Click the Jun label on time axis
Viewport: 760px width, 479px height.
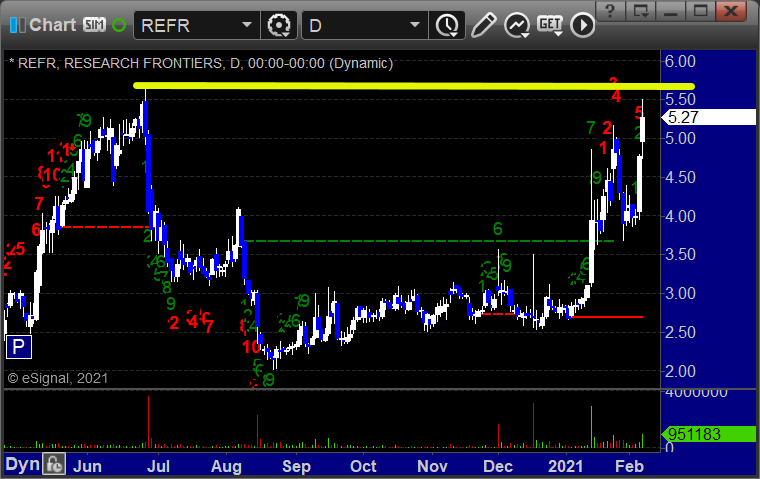click(87, 466)
